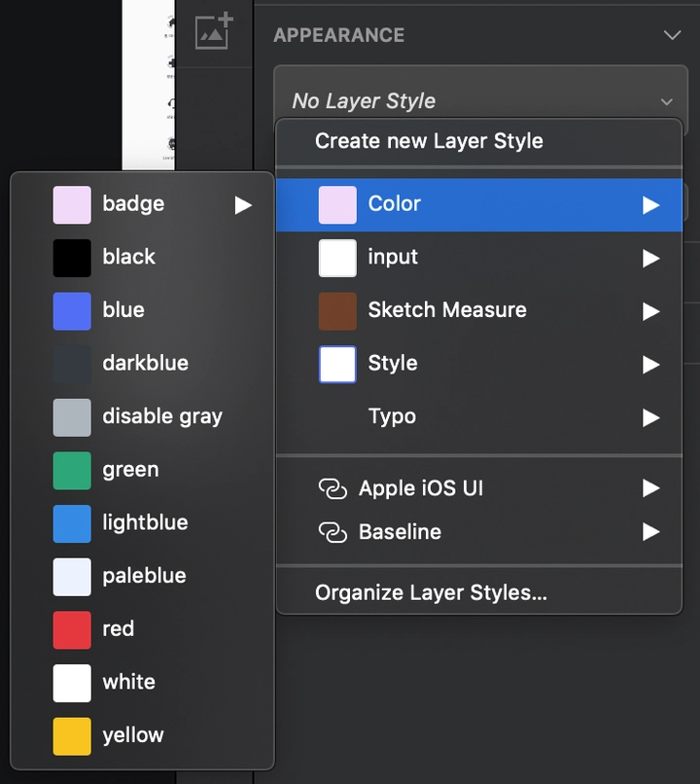Apply the red layer style
Image resolution: width=700 pixels, height=784 pixels.
tap(142, 630)
